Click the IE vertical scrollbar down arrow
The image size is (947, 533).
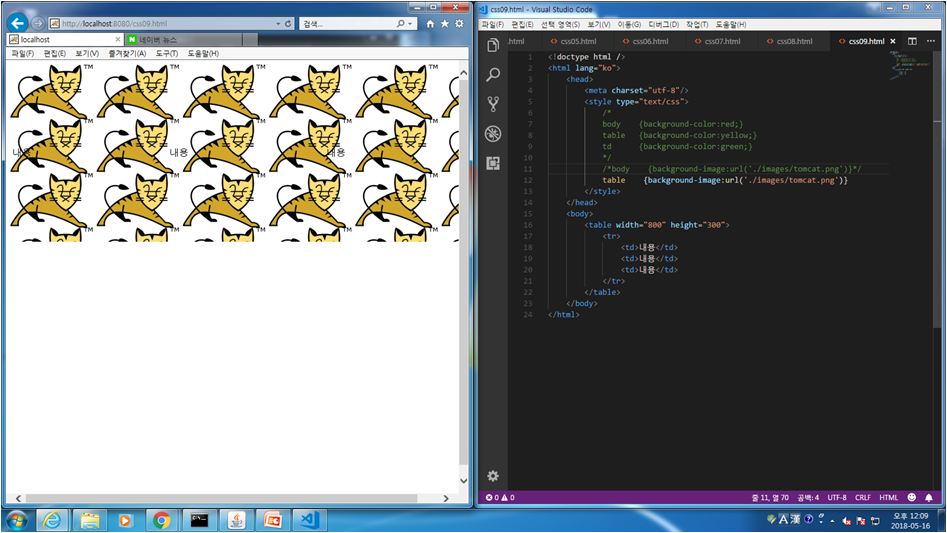pos(463,481)
